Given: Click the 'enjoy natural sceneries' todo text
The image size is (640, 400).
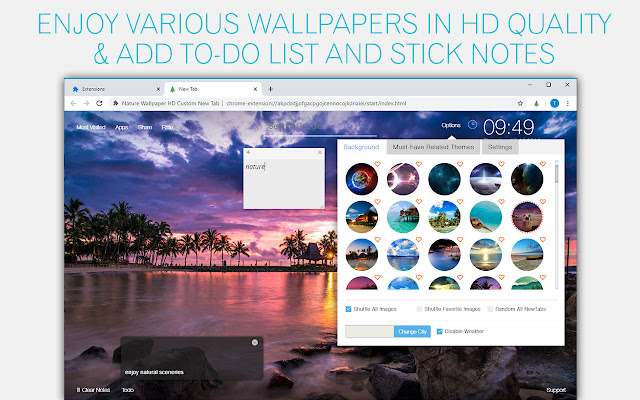Looking at the screenshot, I should [154, 372].
